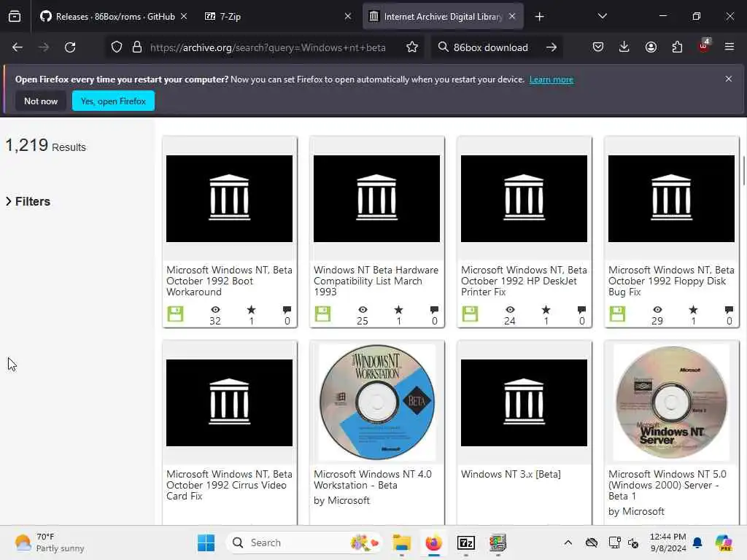Open the tracking protection shield icon
The image size is (747, 560).
click(117, 47)
